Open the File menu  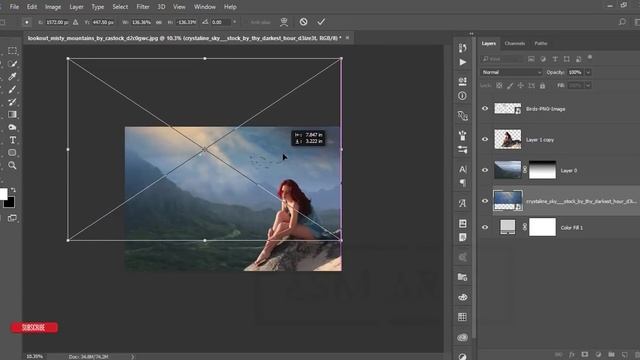[14, 7]
